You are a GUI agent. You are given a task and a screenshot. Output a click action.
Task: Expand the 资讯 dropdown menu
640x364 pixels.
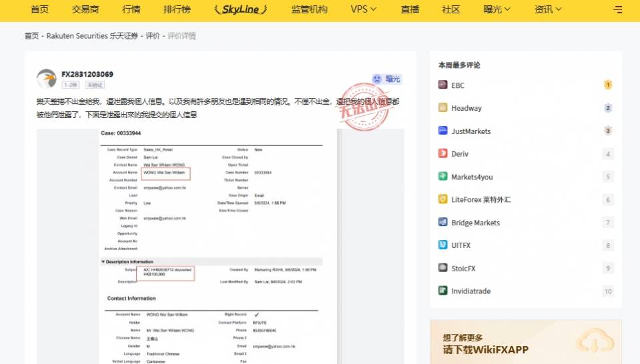[548, 9]
